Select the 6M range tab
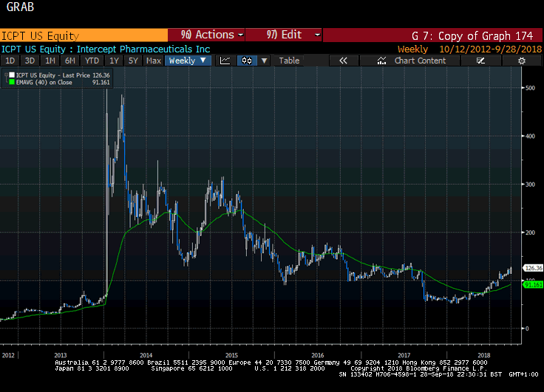The width and height of the screenshot is (544, 392). pos(70,61)
